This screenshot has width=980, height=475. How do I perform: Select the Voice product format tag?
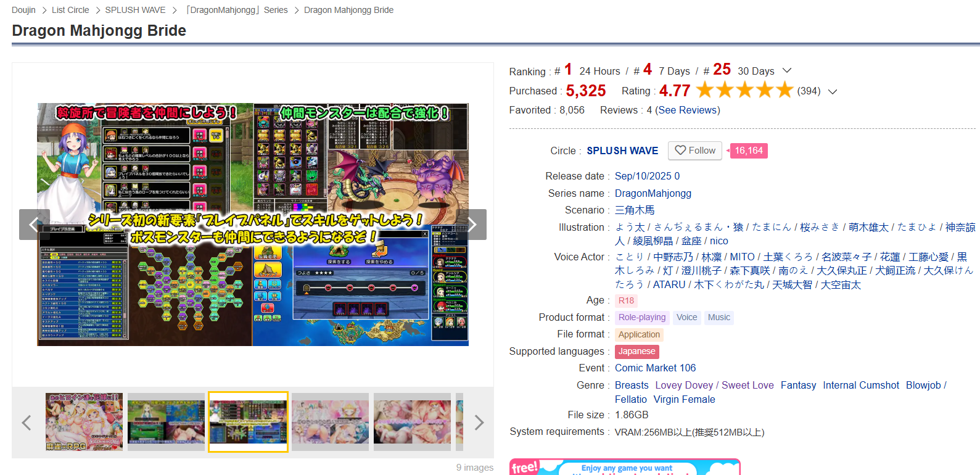point(686,317)
